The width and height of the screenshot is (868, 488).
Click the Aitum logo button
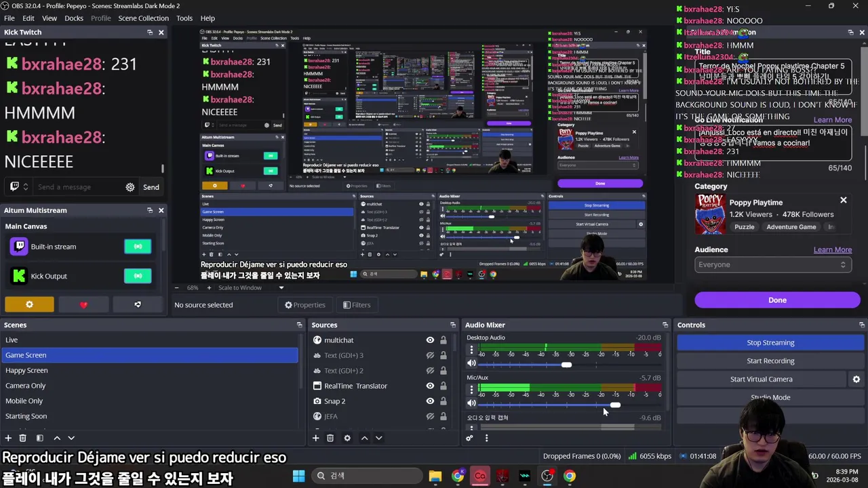(x=138, y=305)
